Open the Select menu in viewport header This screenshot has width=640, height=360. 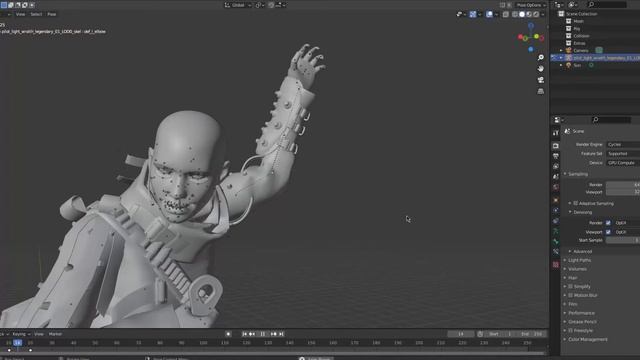(x=36, y=14)
